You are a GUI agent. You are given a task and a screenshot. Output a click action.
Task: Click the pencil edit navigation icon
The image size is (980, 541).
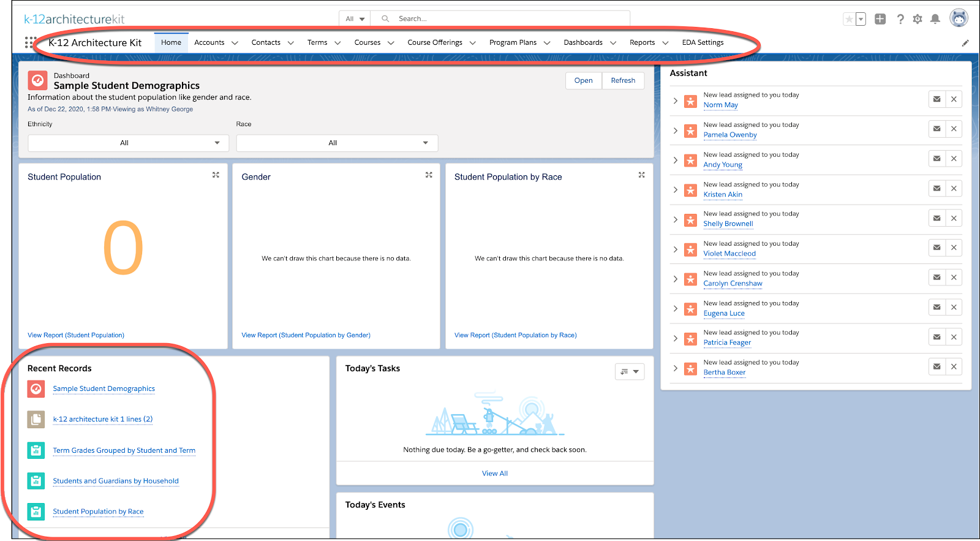pos(965,43)
